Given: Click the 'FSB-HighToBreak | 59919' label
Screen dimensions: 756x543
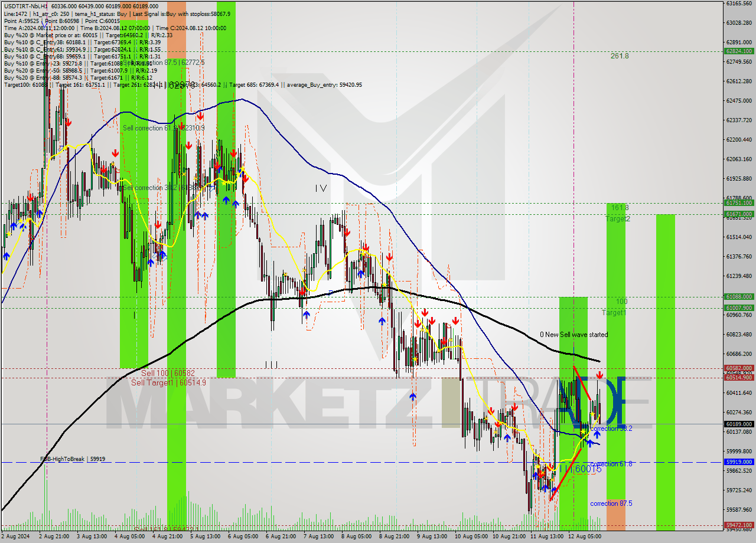Looking at the screenshot, I should click(73, 459).
